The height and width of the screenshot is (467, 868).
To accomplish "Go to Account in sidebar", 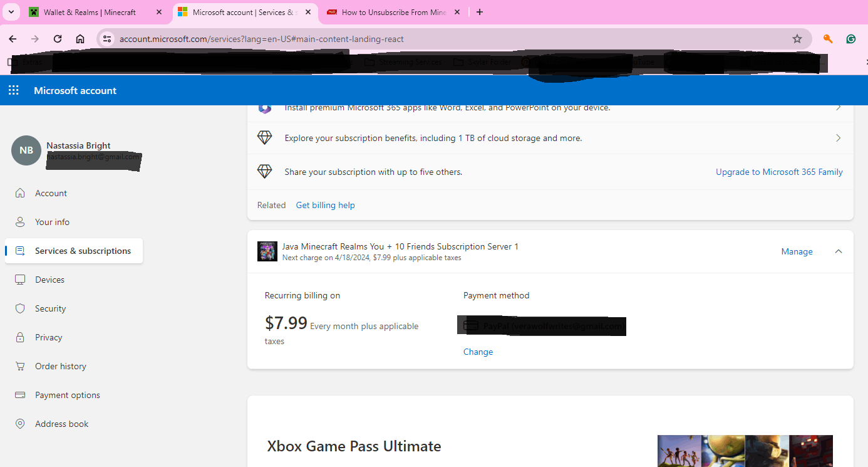I will pyautogui.click(x=74, y=193).
